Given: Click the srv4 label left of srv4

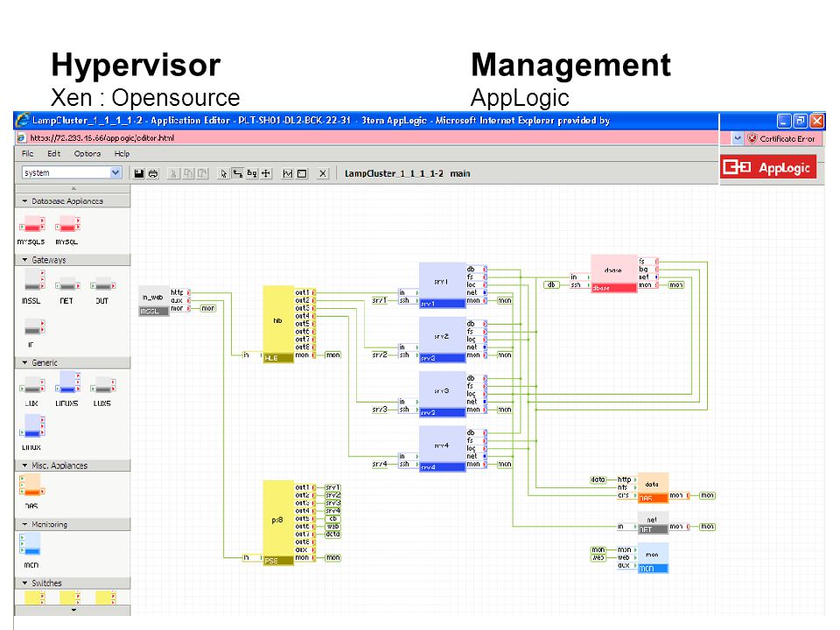Looking at the screenshot, I should point(379,464).
